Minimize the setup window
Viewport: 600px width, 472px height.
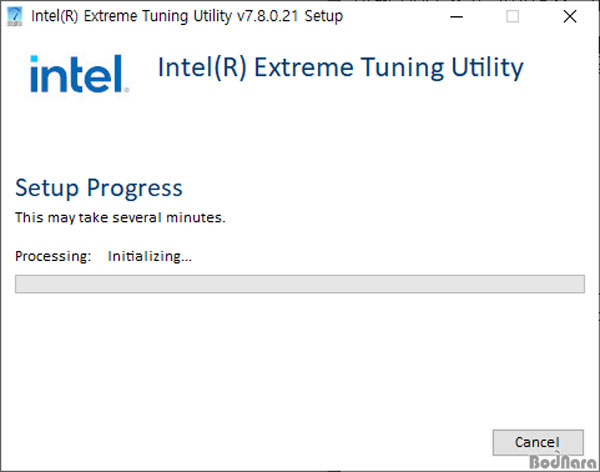click(x=456, y=16)
